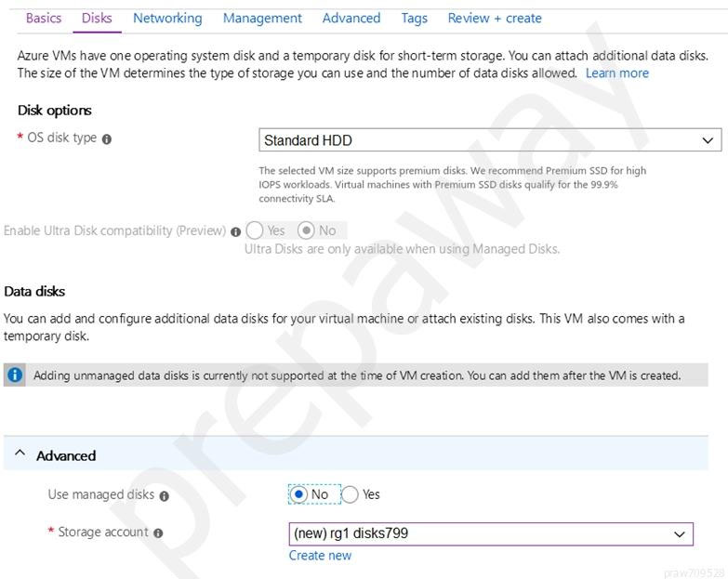Click the Learn more link
This screenshot has height=579, width=728.
(x=617, y=73)
